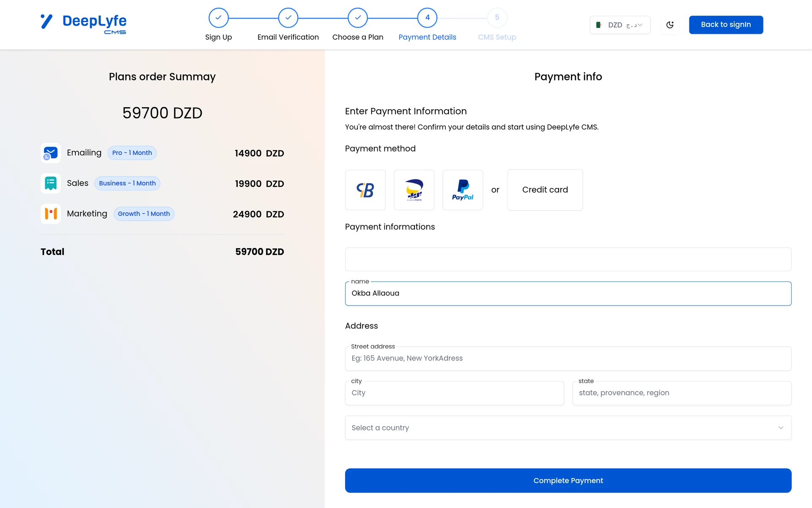Focus the City input field

[x=455, y=393]
